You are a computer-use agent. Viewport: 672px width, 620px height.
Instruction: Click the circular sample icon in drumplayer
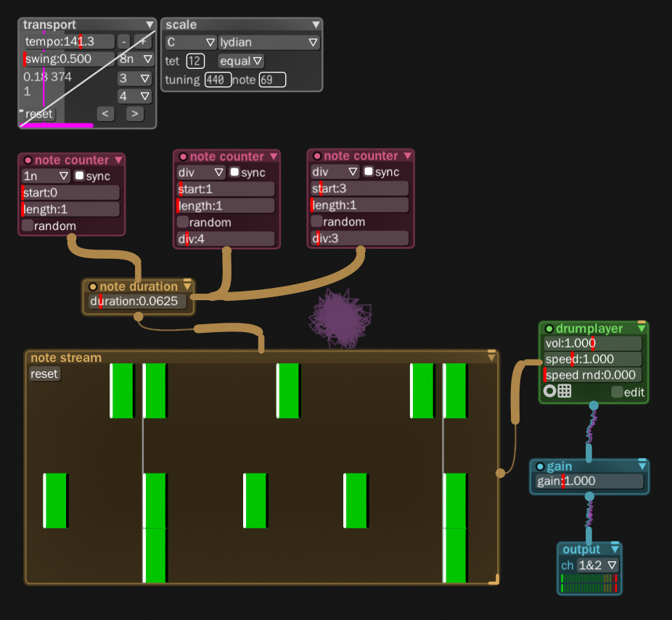tap(549, 392)
